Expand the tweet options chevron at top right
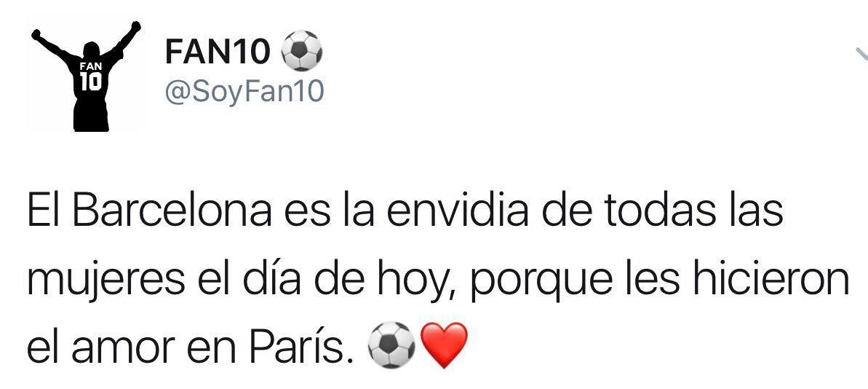Viewport: 868px width, 389px height. [x=861, y=54]
